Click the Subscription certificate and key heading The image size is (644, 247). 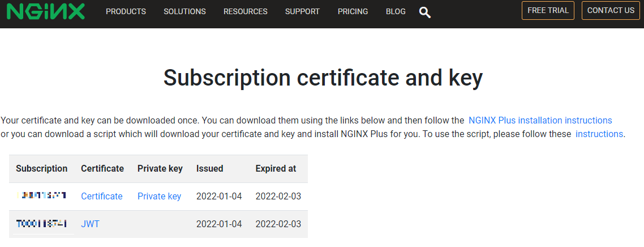coord(323,77)
